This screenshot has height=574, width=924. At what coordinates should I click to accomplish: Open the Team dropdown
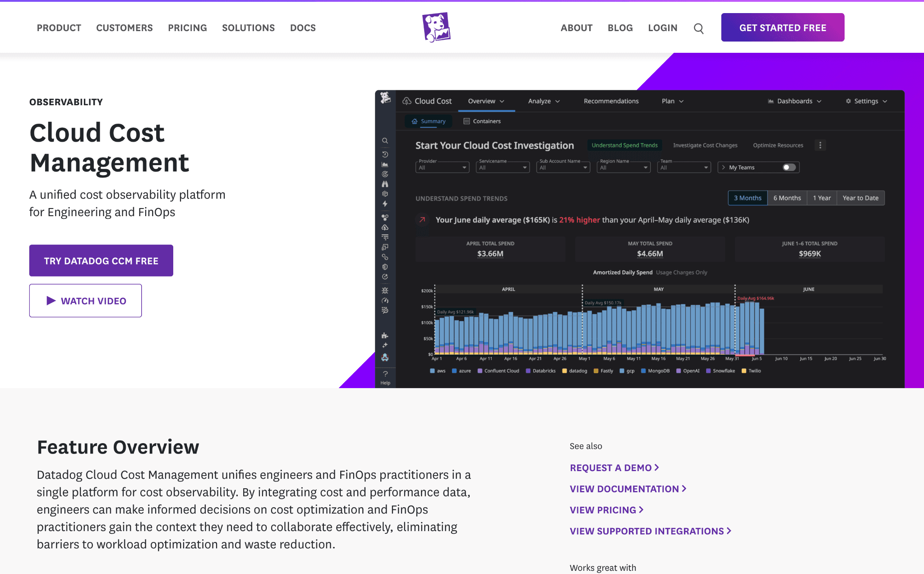click(x=684, y=167)
